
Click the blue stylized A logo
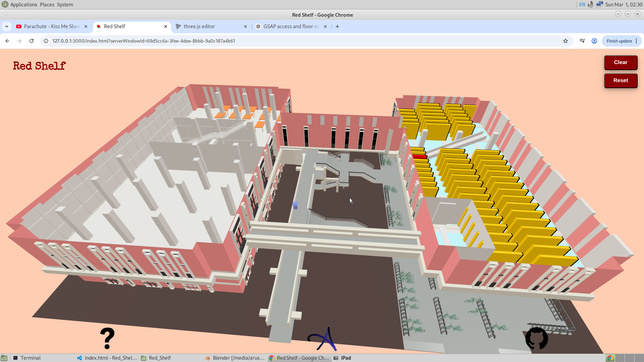point(323,339)
